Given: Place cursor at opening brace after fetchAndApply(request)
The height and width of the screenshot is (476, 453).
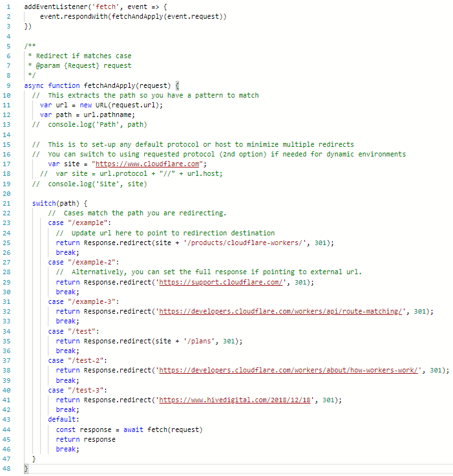Looking at the screenshot, I should pyautogui.click(x=178, y=85).
